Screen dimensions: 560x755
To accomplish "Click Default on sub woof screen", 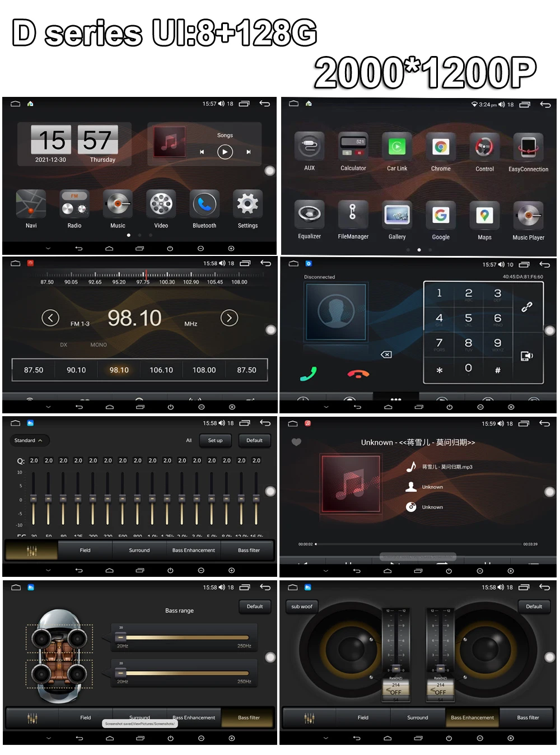I will (x=534, y=607).
